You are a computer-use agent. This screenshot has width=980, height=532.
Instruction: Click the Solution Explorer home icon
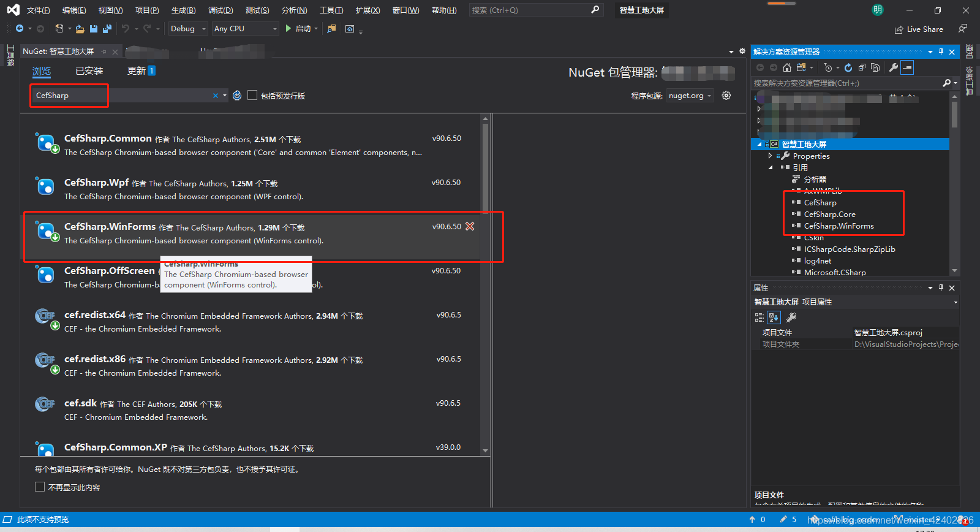[x=787, y=67]
